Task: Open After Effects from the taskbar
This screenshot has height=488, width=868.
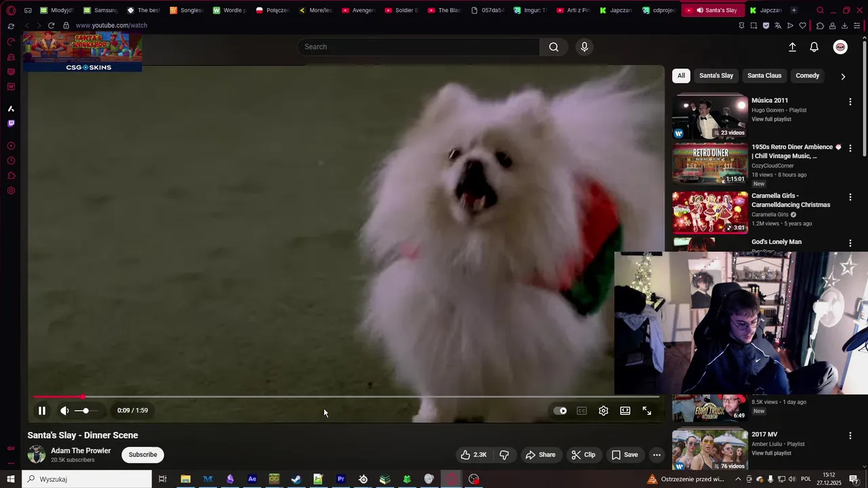Action: (252, 479)
